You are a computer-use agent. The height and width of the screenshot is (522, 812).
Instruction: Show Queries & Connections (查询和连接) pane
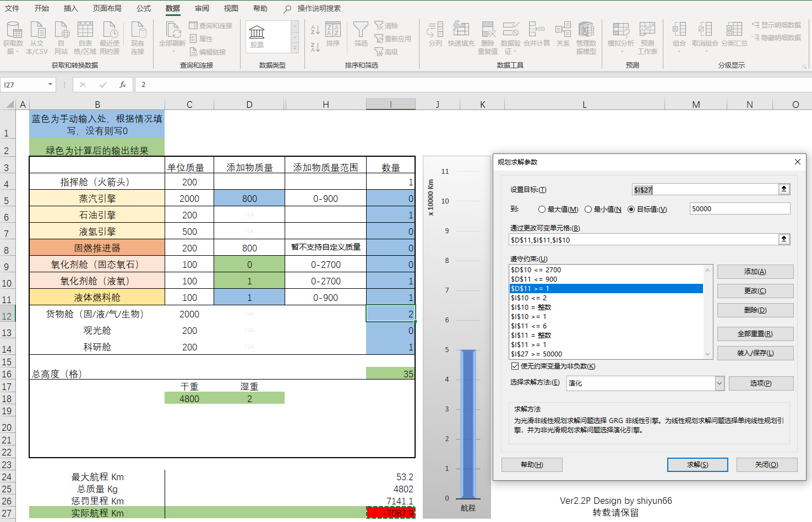tap(211, 26)
